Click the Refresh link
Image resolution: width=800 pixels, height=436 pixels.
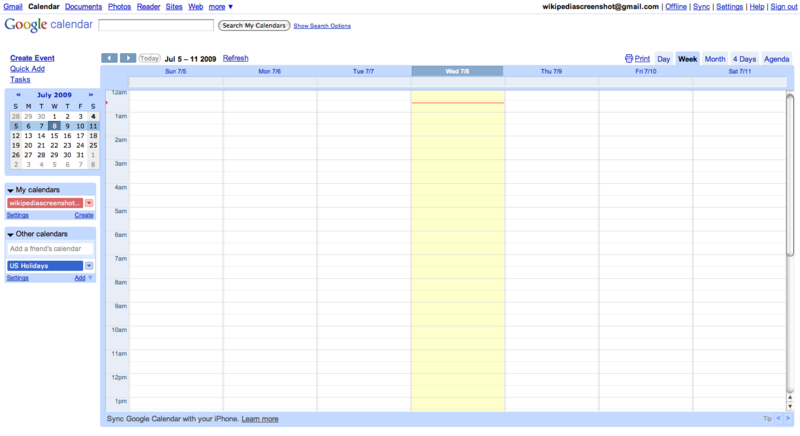(236, 58)
